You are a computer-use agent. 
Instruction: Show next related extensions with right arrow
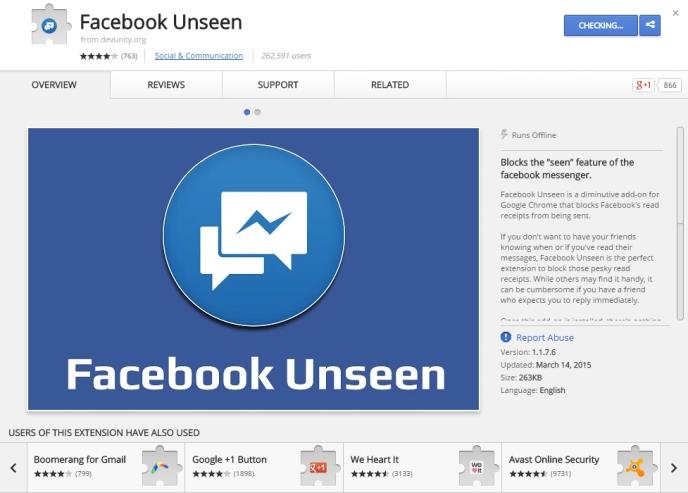click(674, 468)
